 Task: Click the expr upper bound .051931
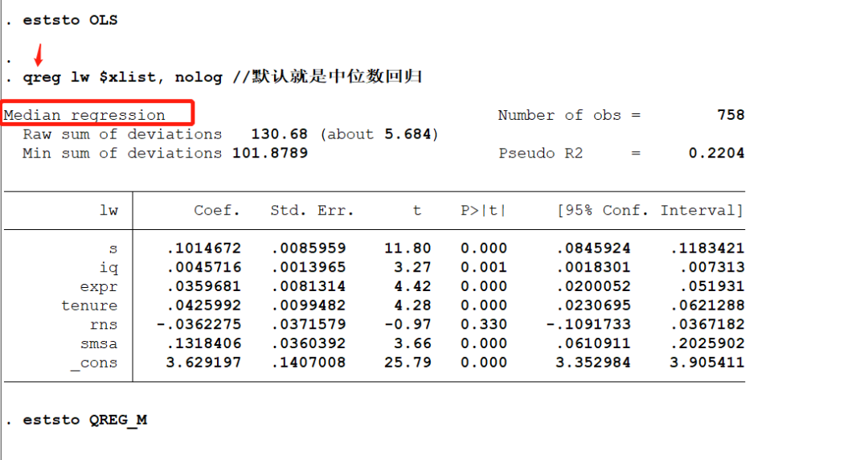click(712, 287)
